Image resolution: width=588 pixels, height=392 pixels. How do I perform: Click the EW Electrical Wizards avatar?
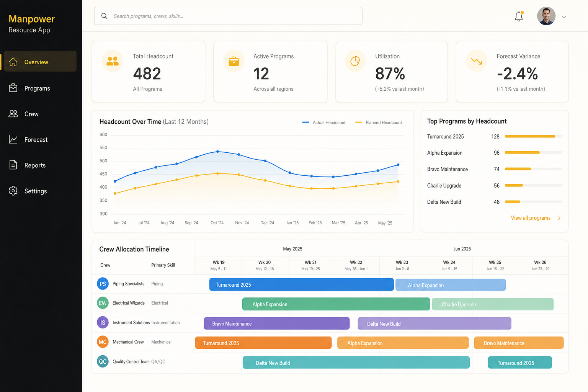pyautogui.click(x=103, y=303)
